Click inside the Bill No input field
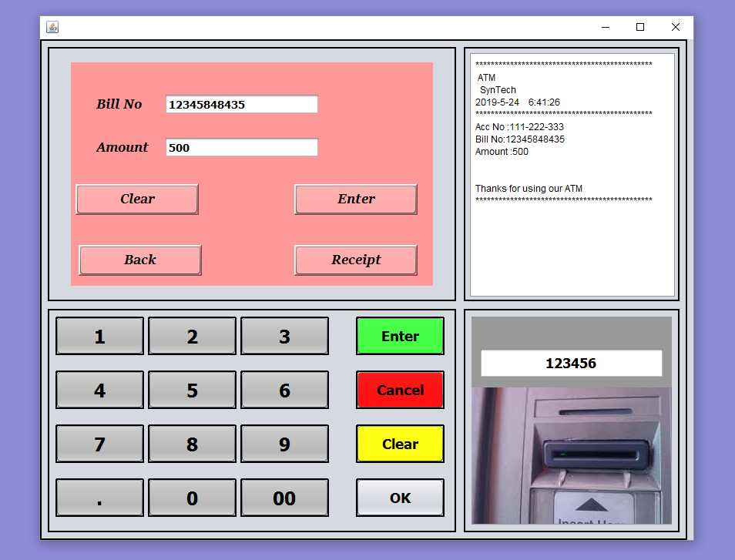Image resolution: width=735 pixels, height=560 pixels. coord(241,104)
